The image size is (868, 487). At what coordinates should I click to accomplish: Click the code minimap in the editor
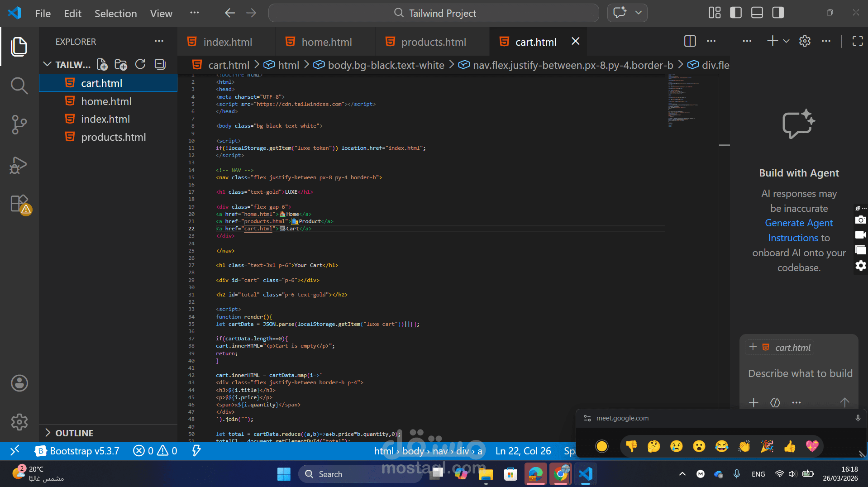(x=692, y=100)
